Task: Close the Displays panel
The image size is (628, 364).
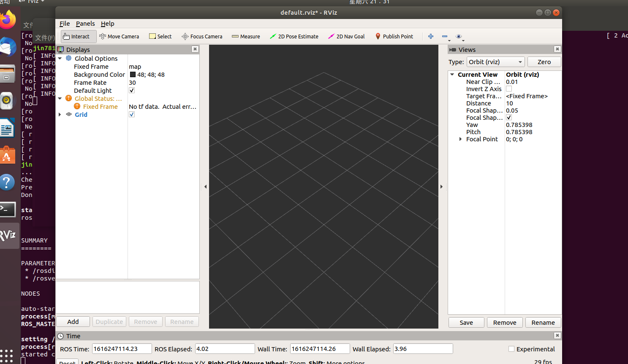Action: tap(195, 49)
